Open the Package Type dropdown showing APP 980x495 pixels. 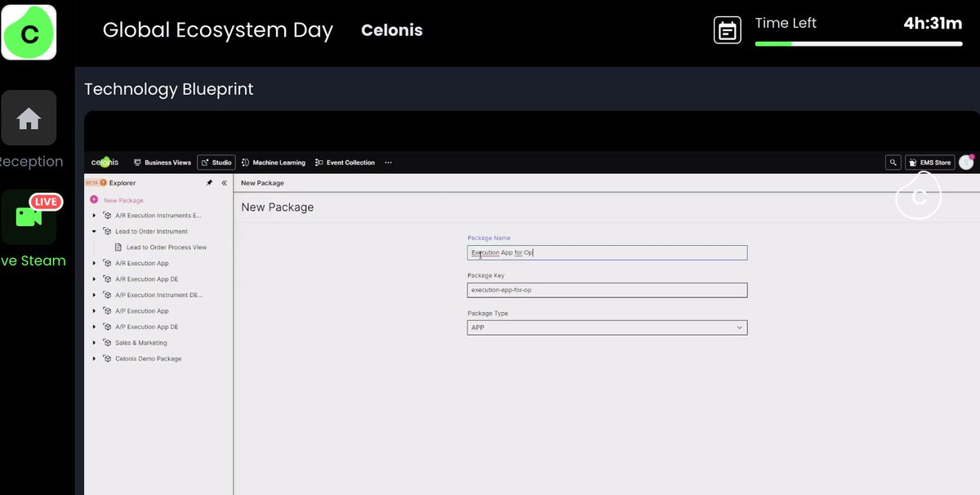pos(608,327)
